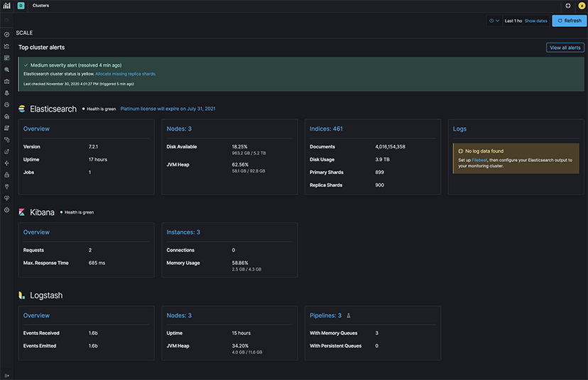Image resolution: width=588 pixels, height=380 pixels.
Task: Open the Kibana 'Instances: 3' link
Action: pos(183,232)
